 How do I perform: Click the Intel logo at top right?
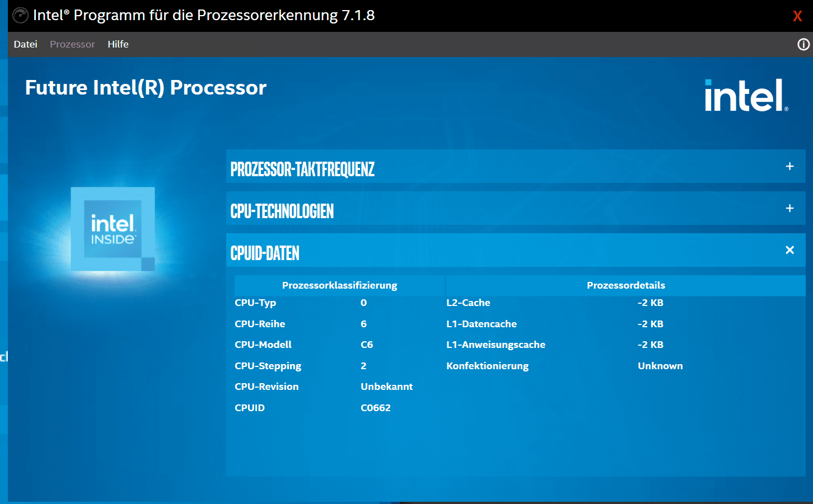746,95
